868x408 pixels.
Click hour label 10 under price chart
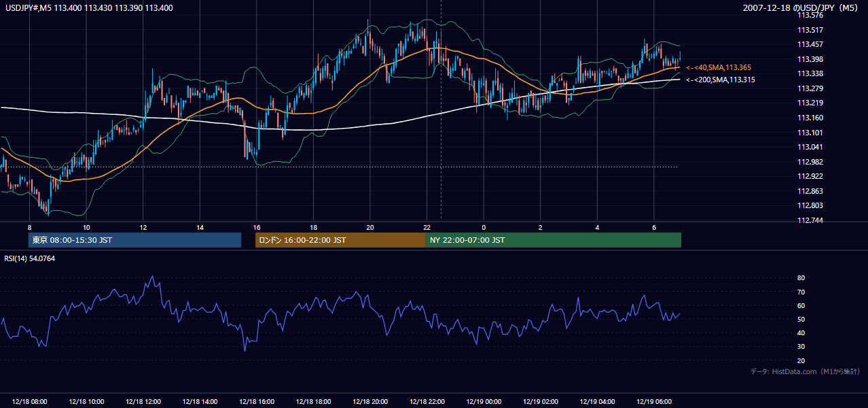[86, 227]
